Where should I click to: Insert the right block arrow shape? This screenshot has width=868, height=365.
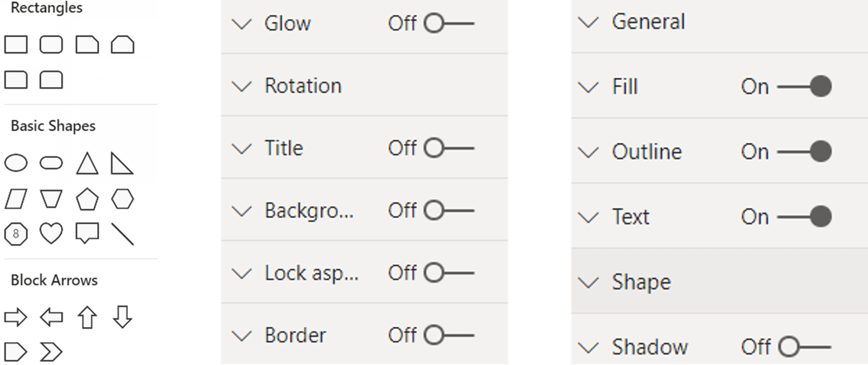coord(16,317)
